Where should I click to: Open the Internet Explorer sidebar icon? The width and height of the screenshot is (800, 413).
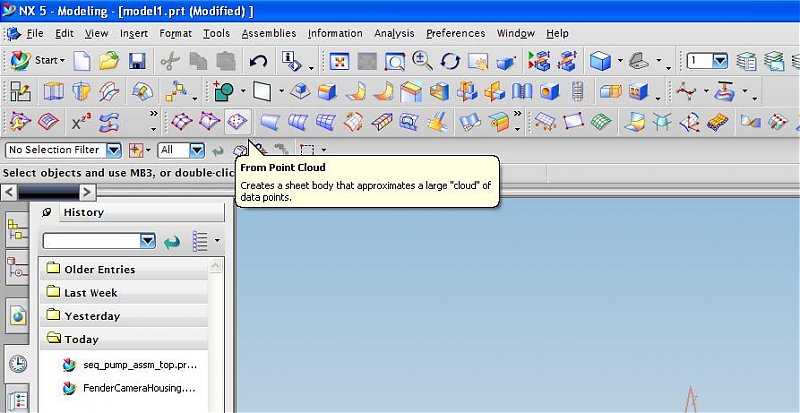(x=18, y=317)
